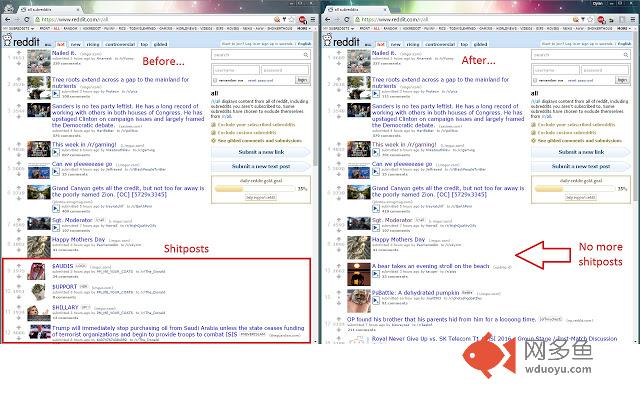Click site lock icon in Before address bar
This screenshot has width=640, height=400.
pyautogui.click(x=38, y=20)
